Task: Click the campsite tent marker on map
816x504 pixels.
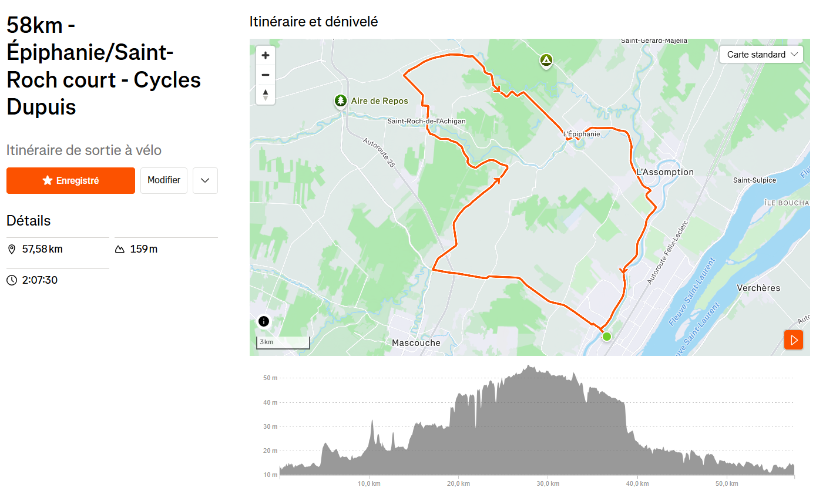Action: pos(546,60)
